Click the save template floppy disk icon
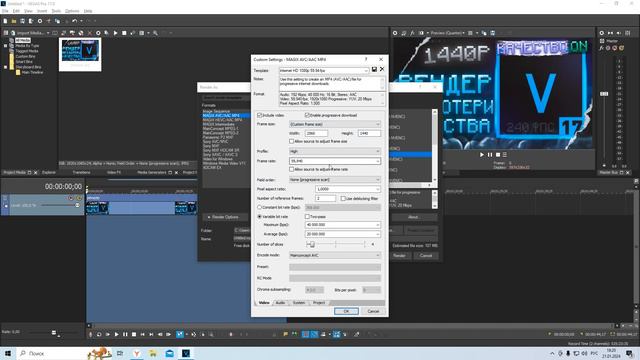This screenshot has height=360, width=640. (x=374, y=70)
